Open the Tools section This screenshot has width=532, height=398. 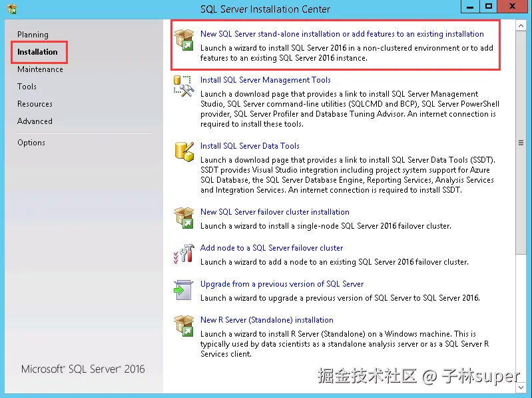27,87
